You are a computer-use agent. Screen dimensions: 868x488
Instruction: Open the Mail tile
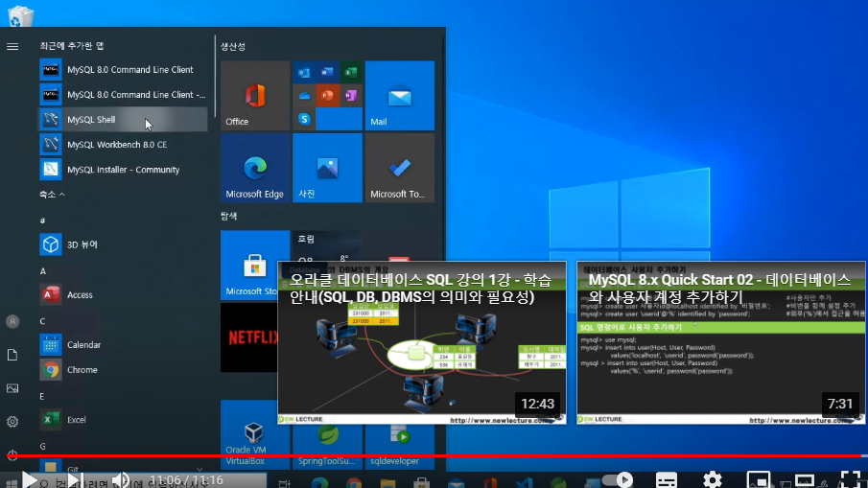(x=400, y=96)
